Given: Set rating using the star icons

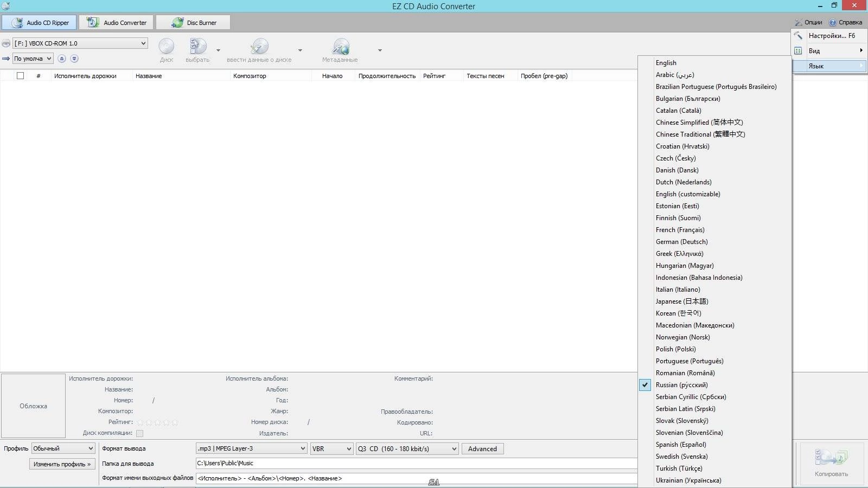Looking at the screenshot, I should pyautogui.click(x=157, y=422).
